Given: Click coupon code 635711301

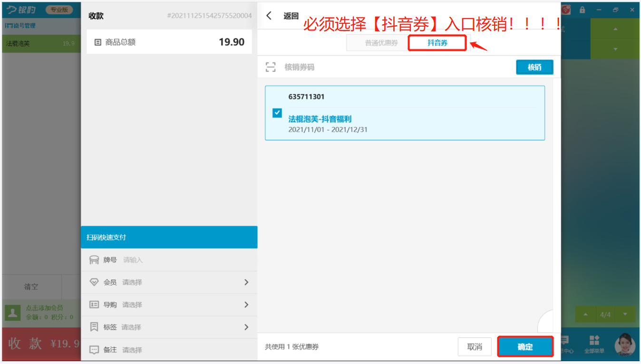Looking at the screenshot, I should [306, 96].
